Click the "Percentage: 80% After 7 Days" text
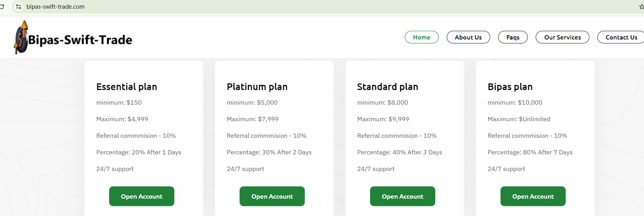 click(530, 152)
